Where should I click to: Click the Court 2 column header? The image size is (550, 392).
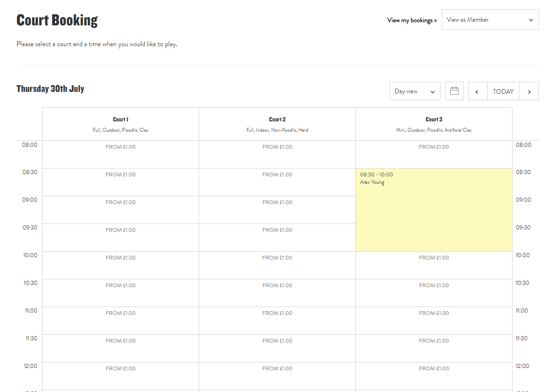pyautogui.click(x=277, y=124)
